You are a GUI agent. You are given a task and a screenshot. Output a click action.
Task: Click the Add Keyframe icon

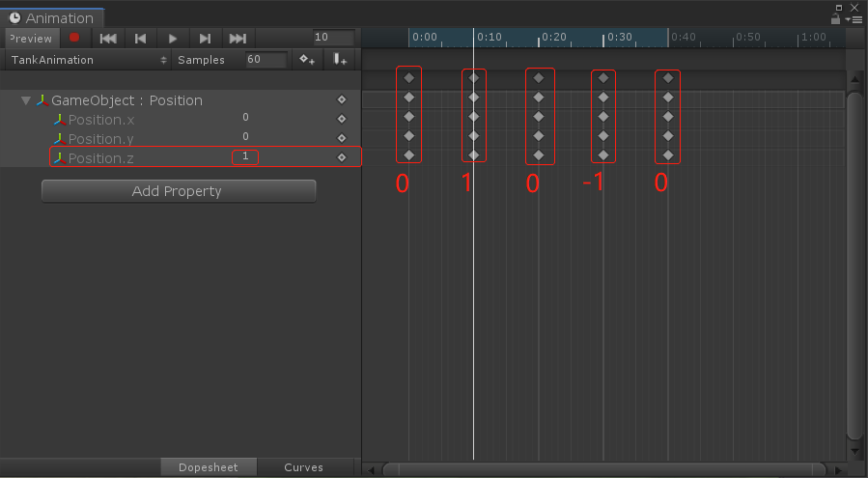point(307,59)
